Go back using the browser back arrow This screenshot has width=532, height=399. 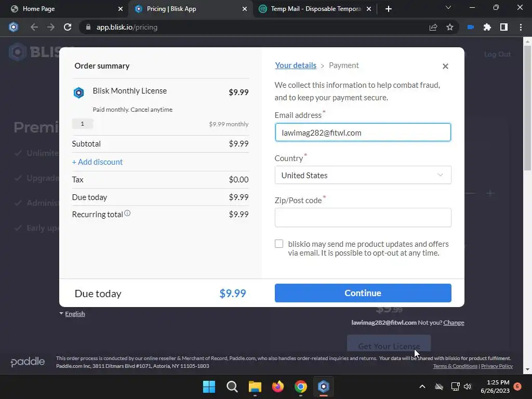pos(34,27)
